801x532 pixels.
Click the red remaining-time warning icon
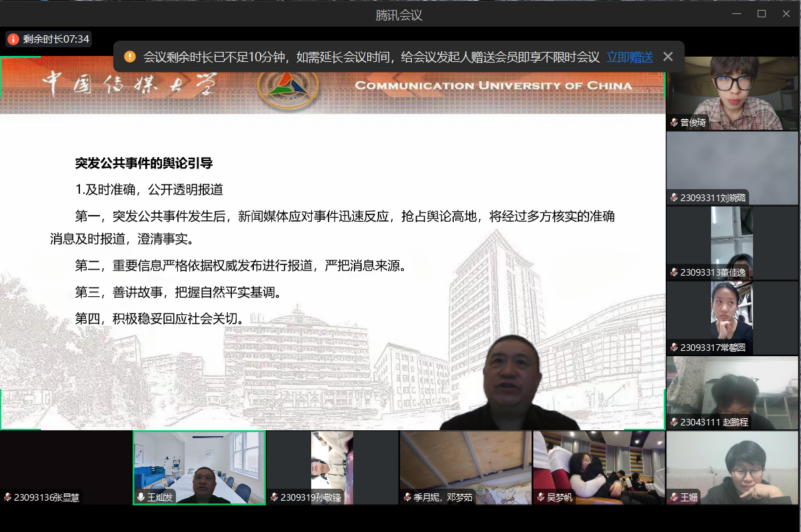pos(13,39)
